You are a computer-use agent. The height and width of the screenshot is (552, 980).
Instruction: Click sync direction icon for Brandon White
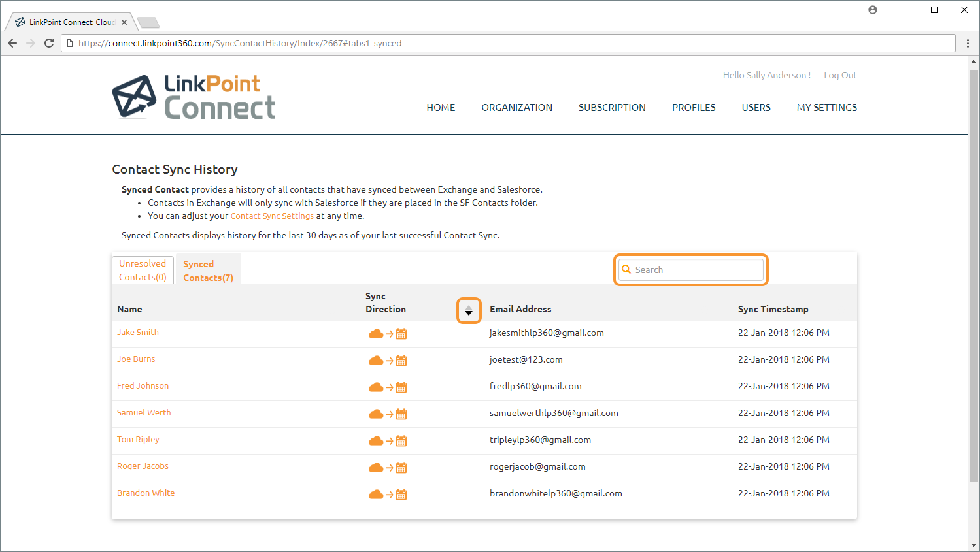click(x=388, y=495)
